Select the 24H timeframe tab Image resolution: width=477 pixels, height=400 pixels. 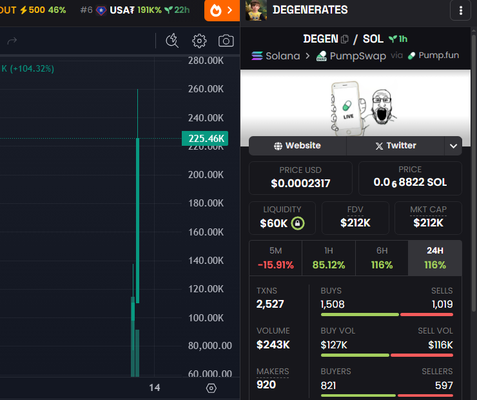click(x=435, y=258)
